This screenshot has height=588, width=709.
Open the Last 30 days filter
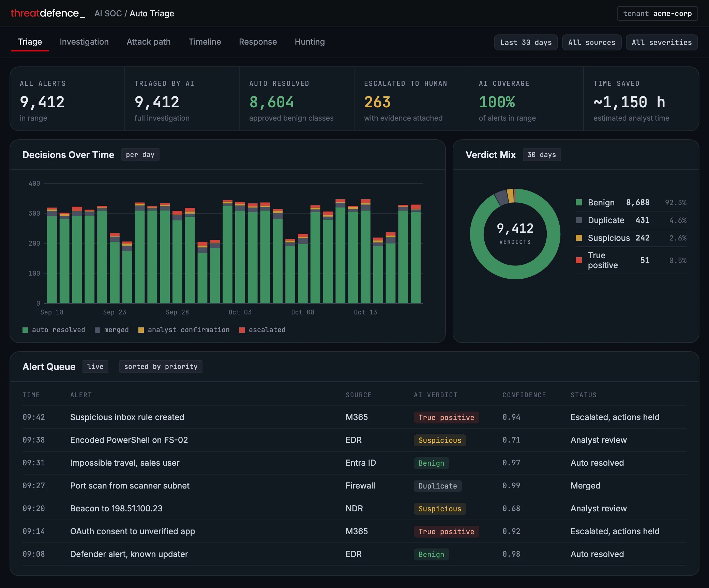click(526, 43)
